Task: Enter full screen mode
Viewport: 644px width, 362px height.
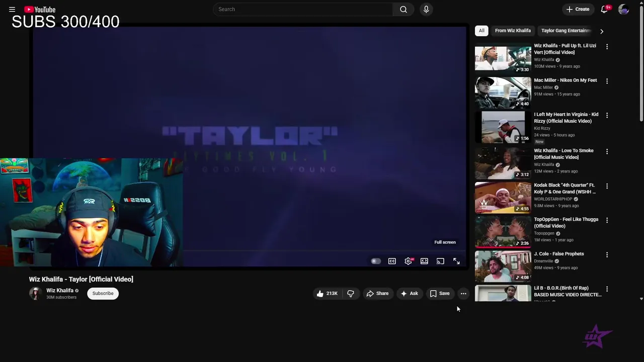Action: coord(456,261)
